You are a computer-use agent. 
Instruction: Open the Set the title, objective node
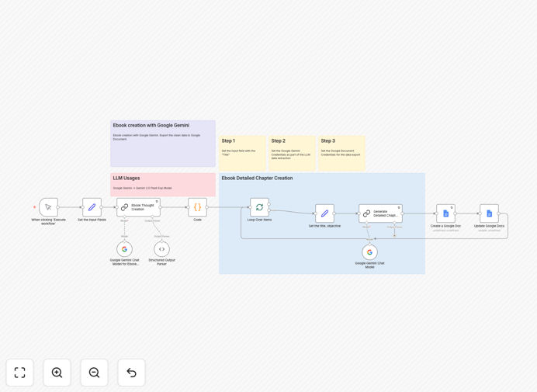coord(324,213)
